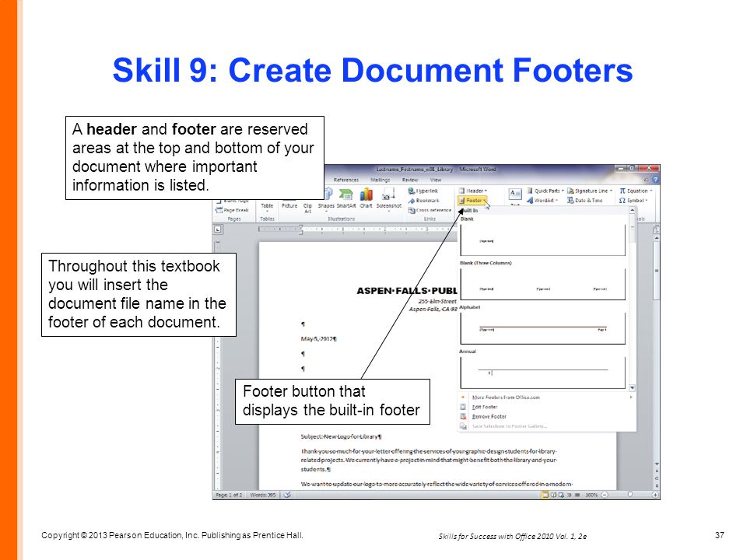Click the Words: 395 status entry
The image size is (747, 560).
coord(263,495)
